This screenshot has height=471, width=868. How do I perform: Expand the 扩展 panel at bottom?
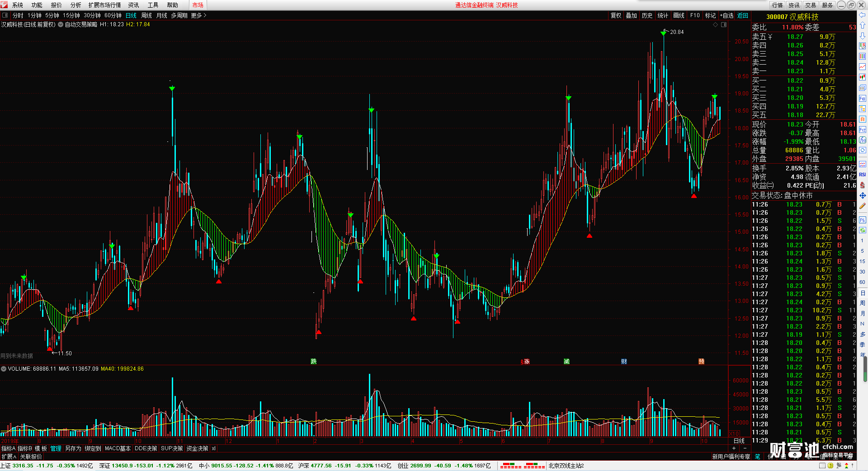[x=9, y=457]
